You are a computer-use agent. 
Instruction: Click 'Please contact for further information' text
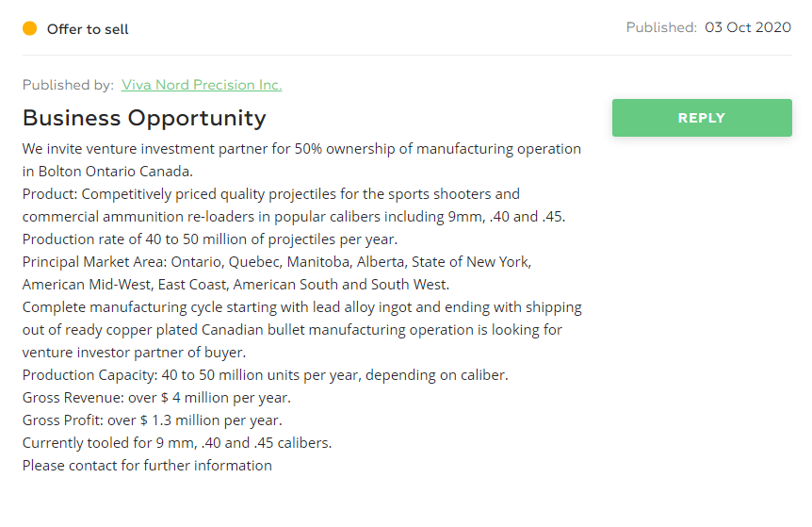coord(147,466)
